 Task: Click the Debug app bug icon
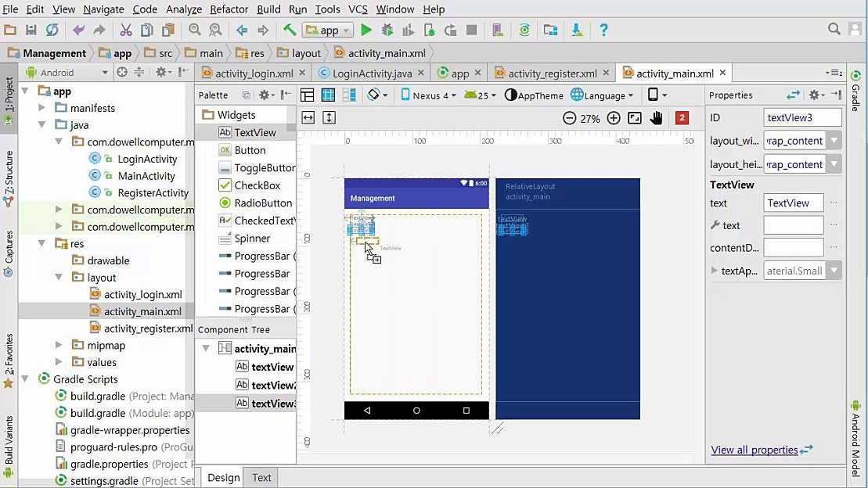click(387, 30)
